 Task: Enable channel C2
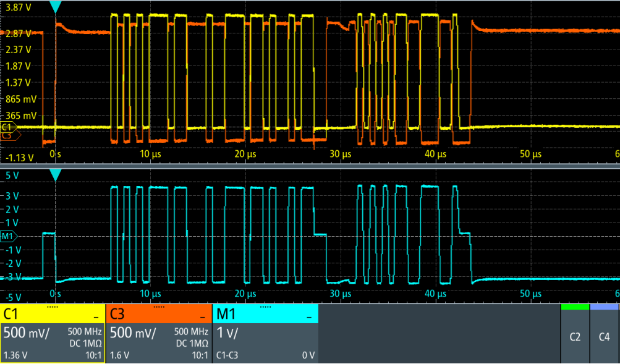[x=575, y=337]
